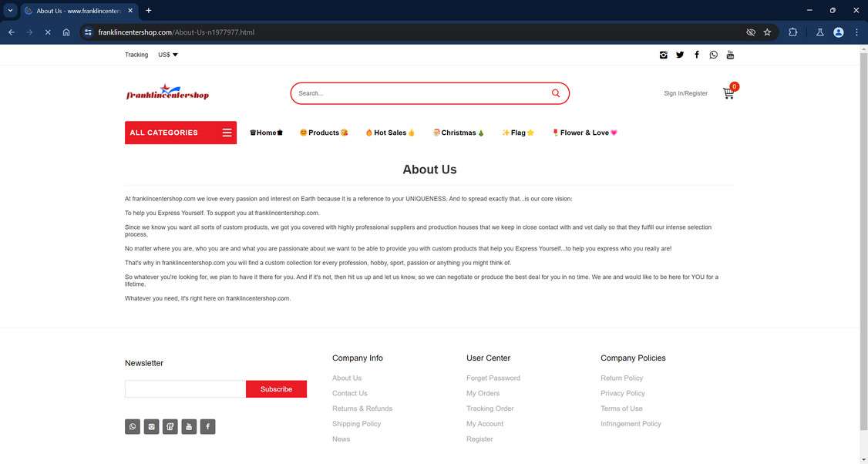Image resolution: width=868 pixels, height=464 pixels.
Task: Open the Christmas menu item
Action: coord(459,133)
